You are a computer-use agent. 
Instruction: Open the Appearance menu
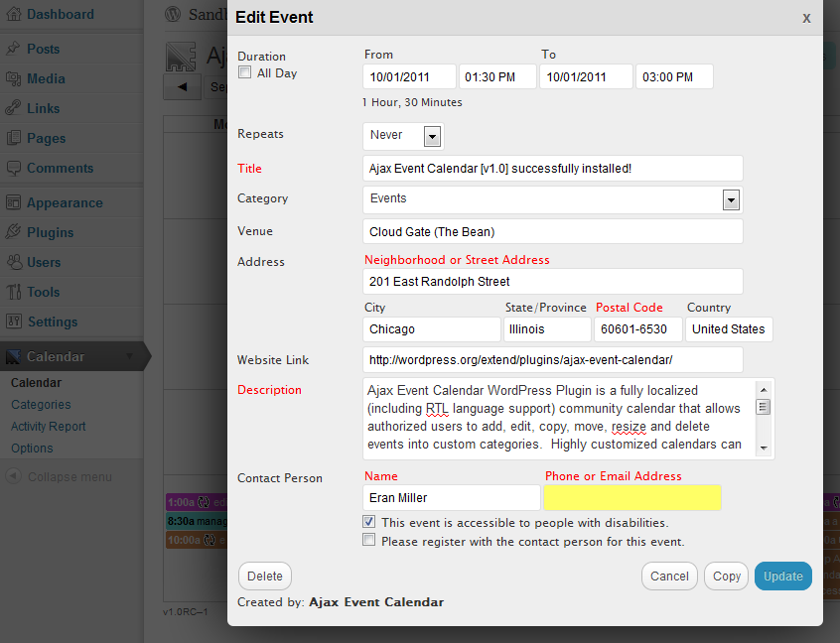click(x=65, y=202)
